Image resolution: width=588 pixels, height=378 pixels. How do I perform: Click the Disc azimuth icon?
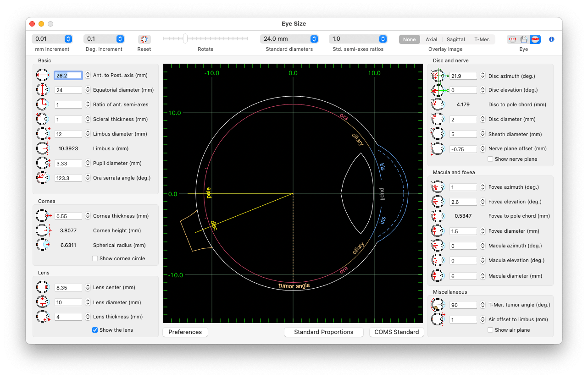pos(438,76)
